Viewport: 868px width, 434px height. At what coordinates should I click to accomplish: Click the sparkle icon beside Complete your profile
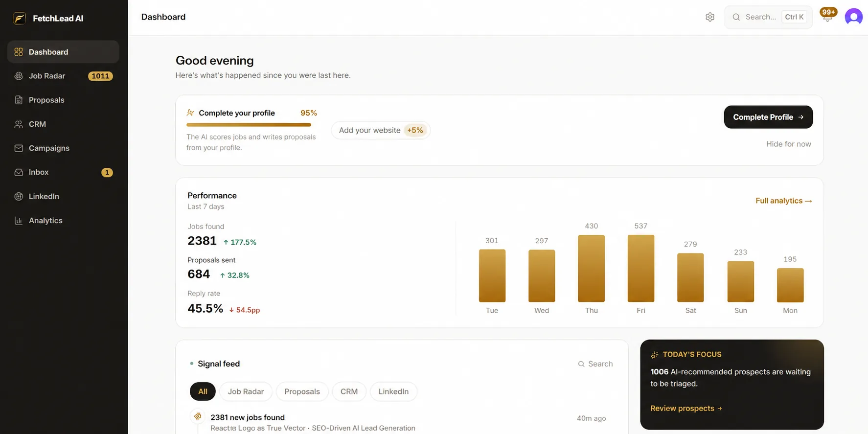click(190, 113)
